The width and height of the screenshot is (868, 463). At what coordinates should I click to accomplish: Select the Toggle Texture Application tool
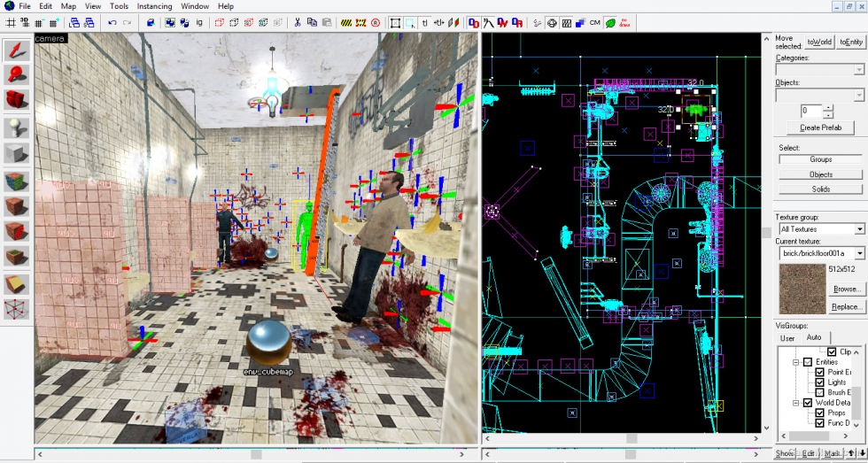(x=17, y=181)
